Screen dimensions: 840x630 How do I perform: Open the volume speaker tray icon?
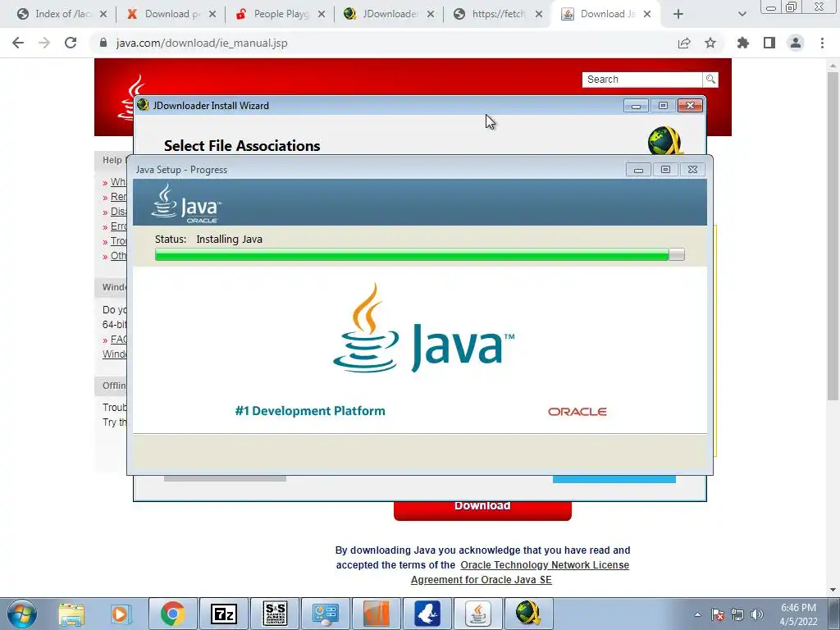(x=757, y=614)
